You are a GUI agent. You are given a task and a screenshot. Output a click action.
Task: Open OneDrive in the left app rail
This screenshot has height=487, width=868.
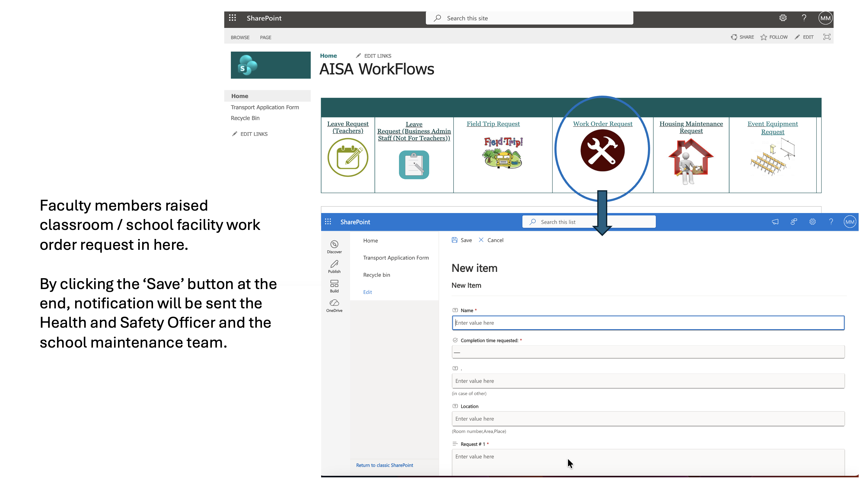click(334, 306)
